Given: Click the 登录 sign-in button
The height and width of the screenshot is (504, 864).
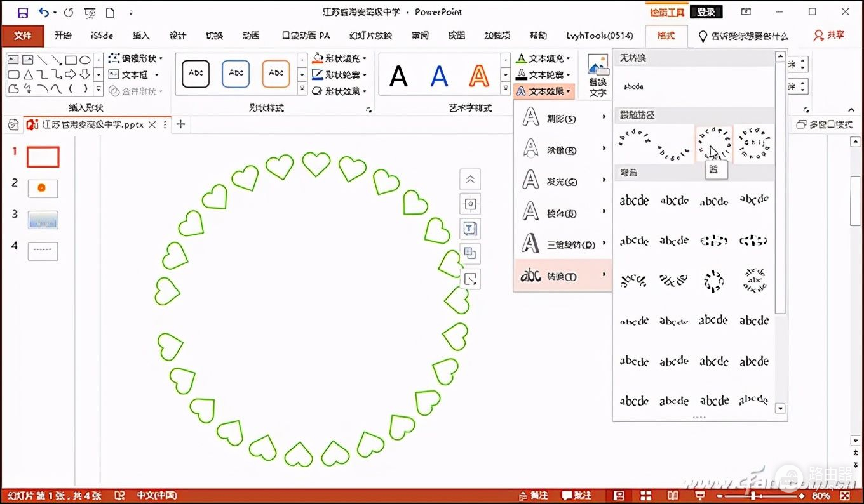Looking at the screenshot, I should [x=706, y=12].
